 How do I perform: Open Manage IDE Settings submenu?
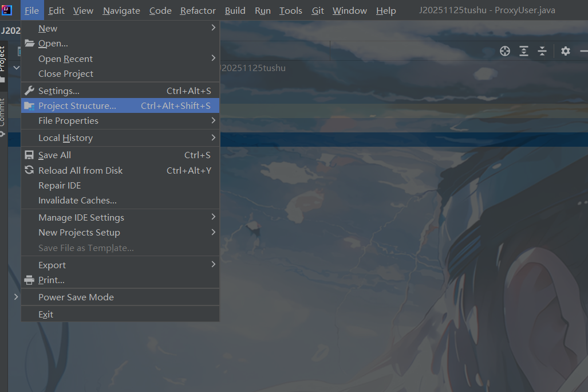[120, 217]
